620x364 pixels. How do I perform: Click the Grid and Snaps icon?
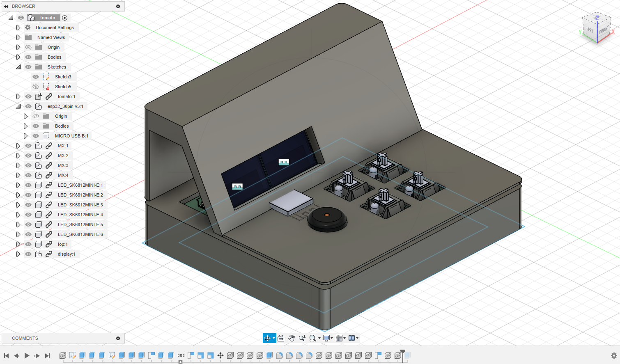point(339,338)
